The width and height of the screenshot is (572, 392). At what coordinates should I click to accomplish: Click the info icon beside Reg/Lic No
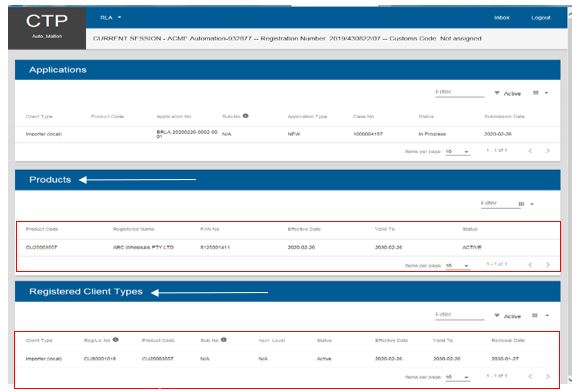(x=116, y=339)
